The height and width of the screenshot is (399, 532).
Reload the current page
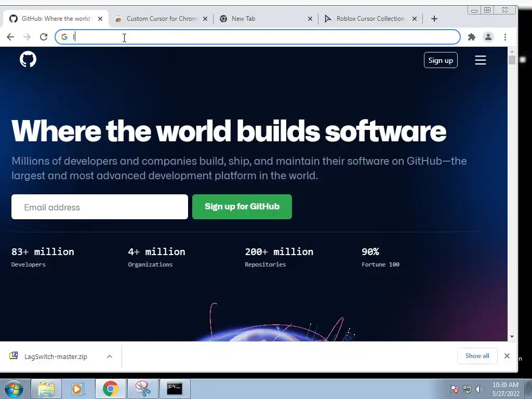point(44,37)
